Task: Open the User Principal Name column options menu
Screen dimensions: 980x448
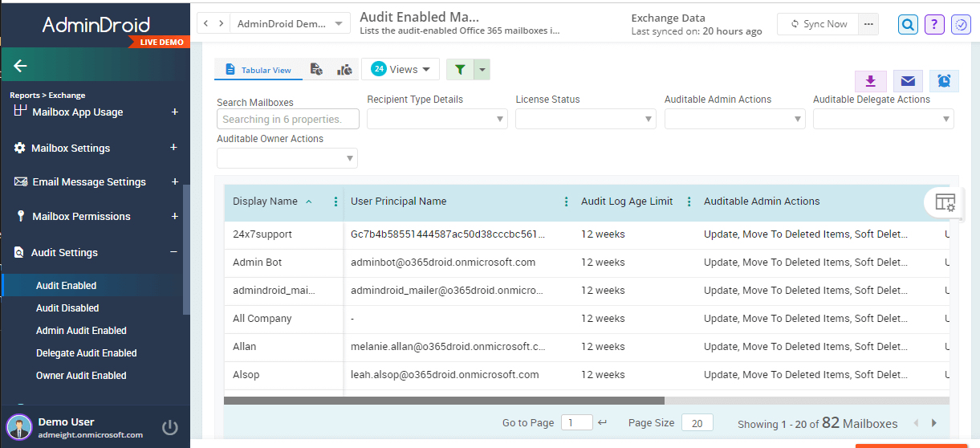Action: click(x=567, y=202)
